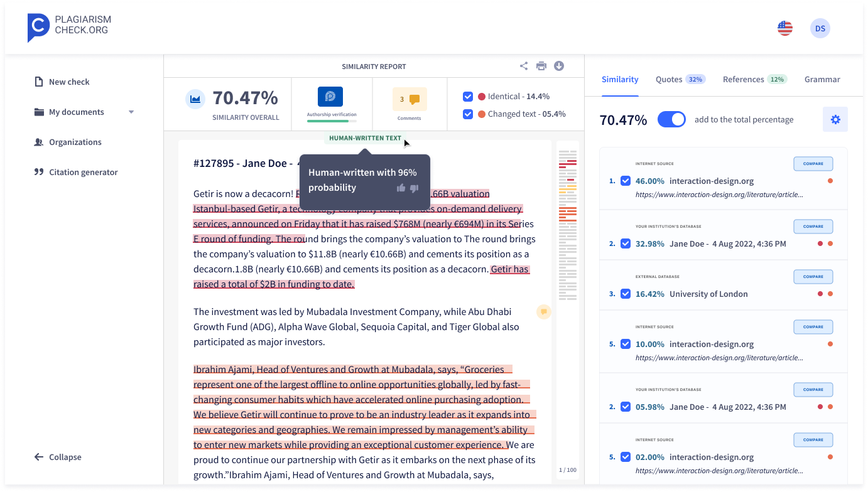This screenshot has width=868, height=492.
Task: Open link under 46.00% interaction-design.org
Action: pos(719,195)
